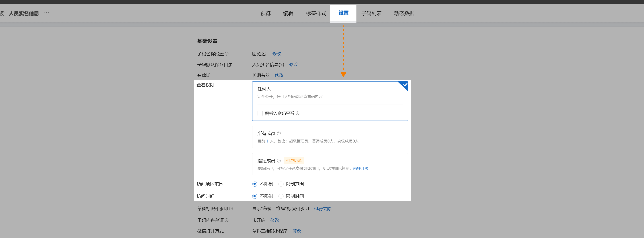
Task: Click the 基础设置 heading
Action: pyautogui.click(x=207, y=41)
